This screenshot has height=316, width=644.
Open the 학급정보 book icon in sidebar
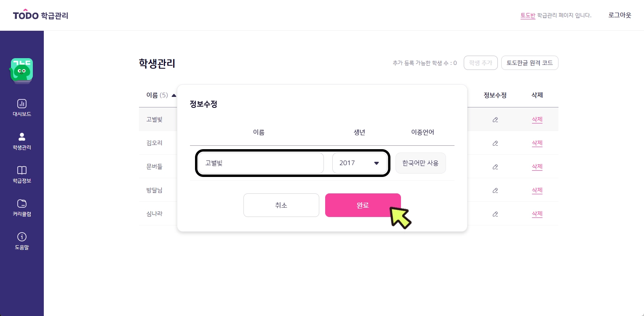coord(21,170)
